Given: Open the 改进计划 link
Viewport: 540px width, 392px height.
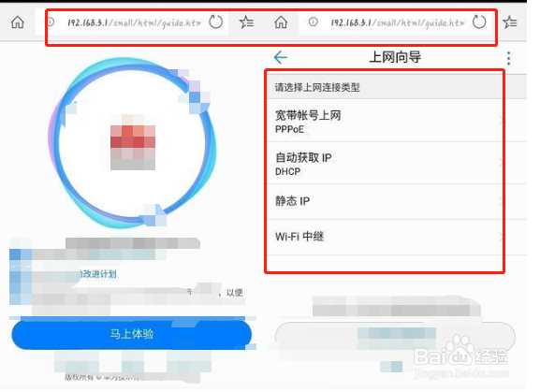Looking at the screenshot, I should pyautogui.click(x=98, y=274).
